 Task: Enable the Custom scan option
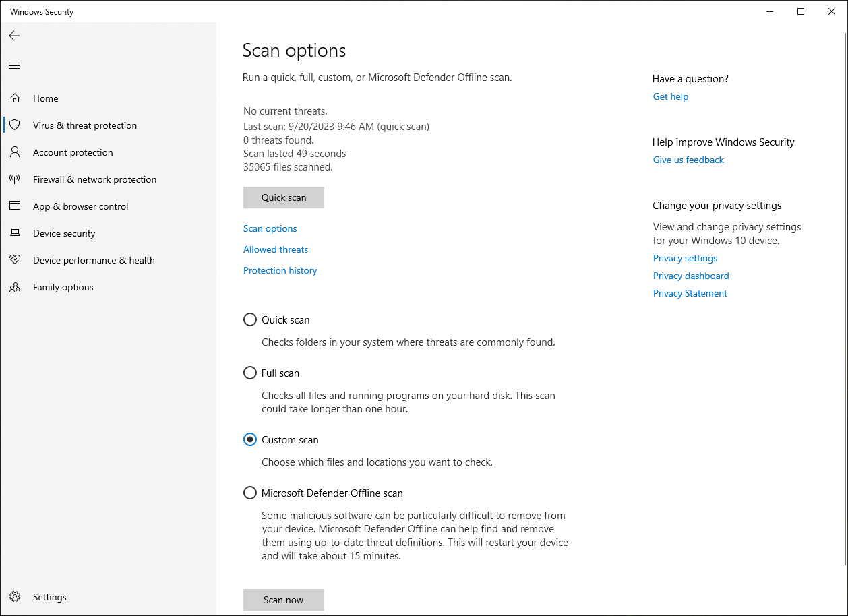[250, 439]
